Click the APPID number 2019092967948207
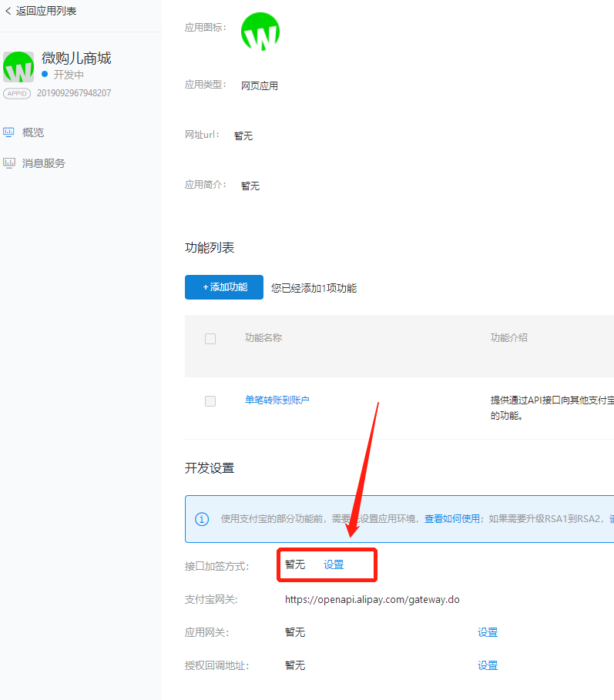Image resolution: width=614 pixels, height=700 pixels. click(x=74, y=93)
